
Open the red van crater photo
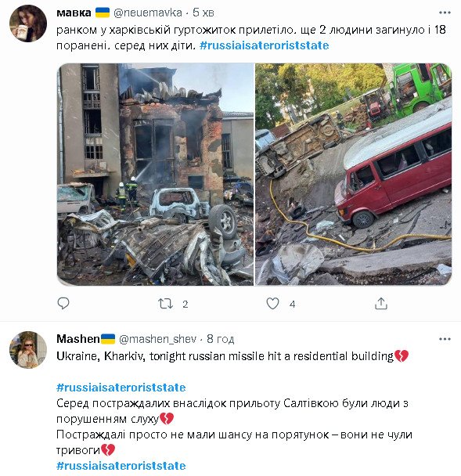[x=353, y=175]
